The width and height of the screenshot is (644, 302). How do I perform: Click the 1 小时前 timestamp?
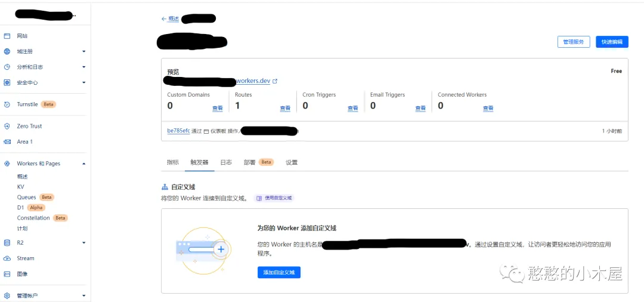pyautogui.click(x=612, y=131)
